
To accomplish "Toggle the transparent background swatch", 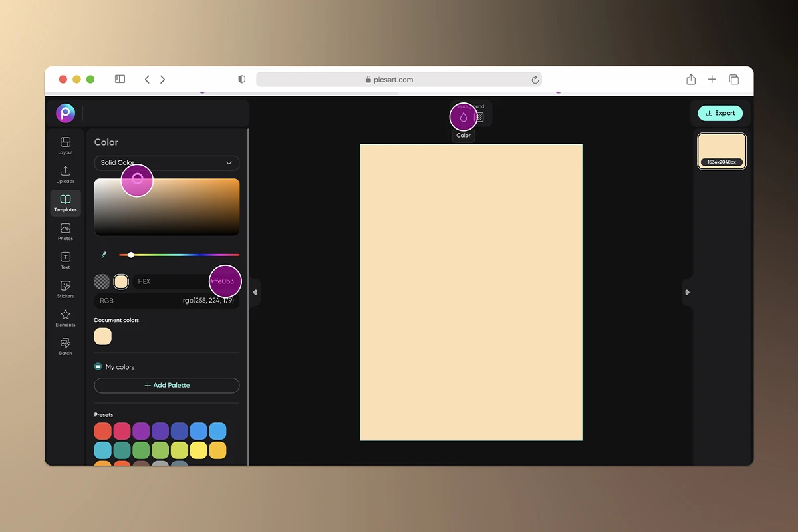I will (x=102, y=281).
